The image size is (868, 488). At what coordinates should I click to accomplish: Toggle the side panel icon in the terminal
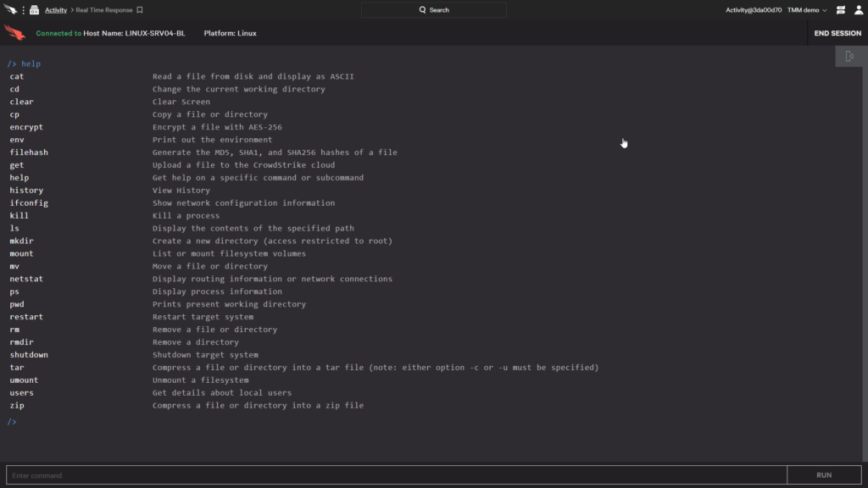click(x=849, y=57)
